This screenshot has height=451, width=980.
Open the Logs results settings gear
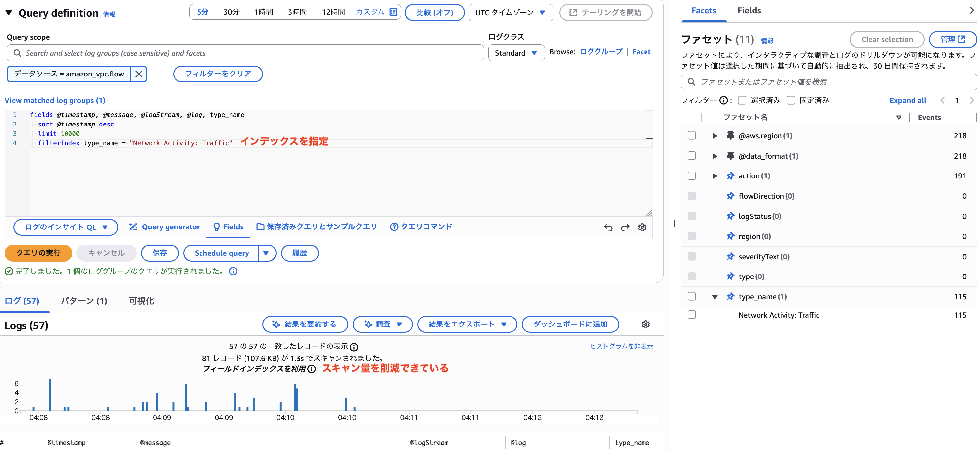(646, 324)
